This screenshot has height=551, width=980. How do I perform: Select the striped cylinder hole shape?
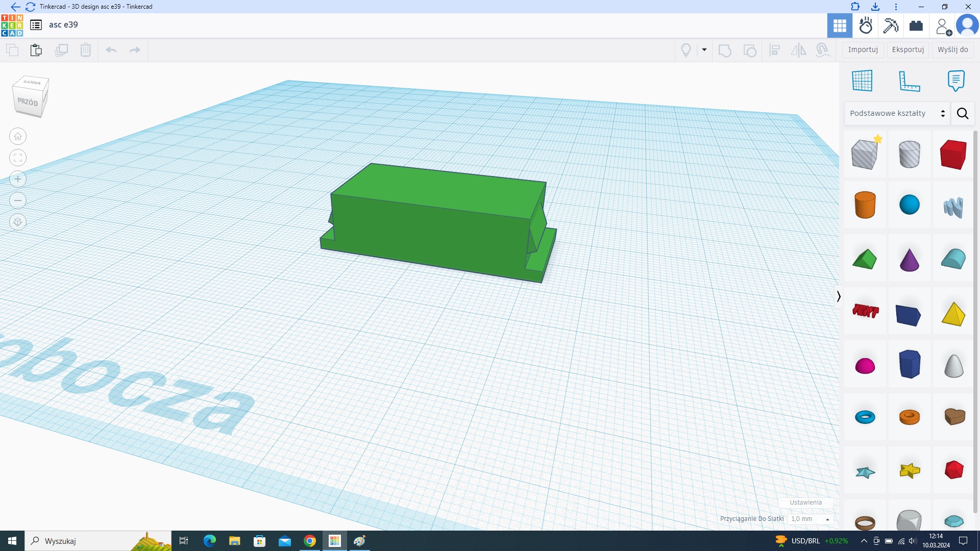(x=909, y=154)
